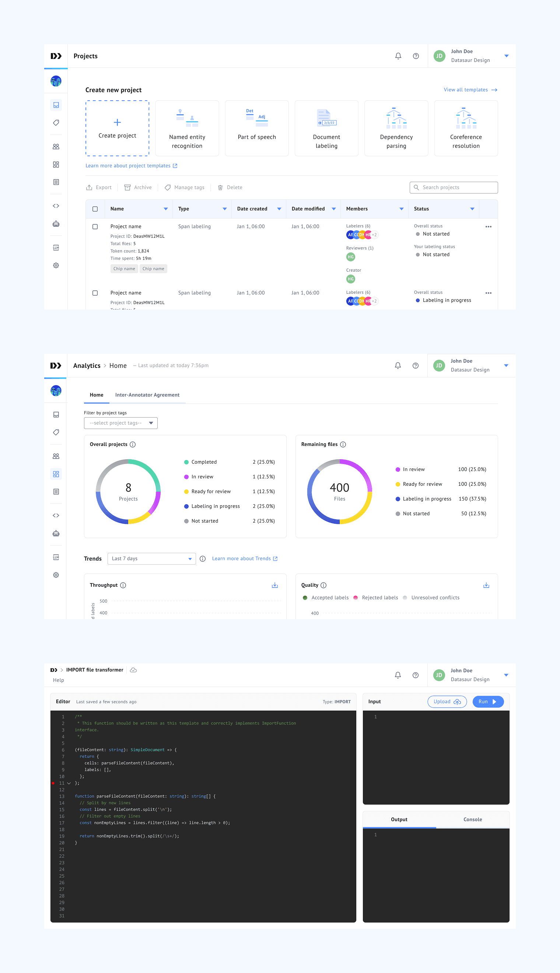Switch to the Console tab

coord(473,819)
